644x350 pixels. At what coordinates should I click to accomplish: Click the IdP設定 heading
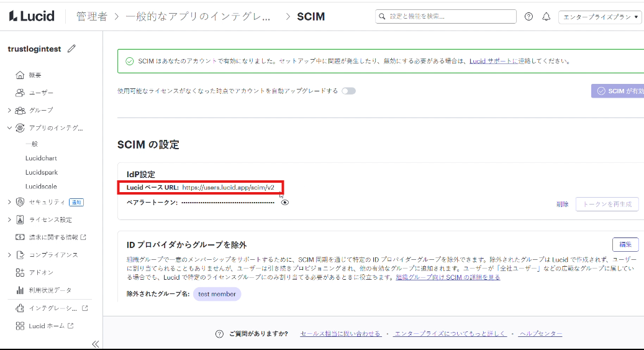tap(140, 175)
